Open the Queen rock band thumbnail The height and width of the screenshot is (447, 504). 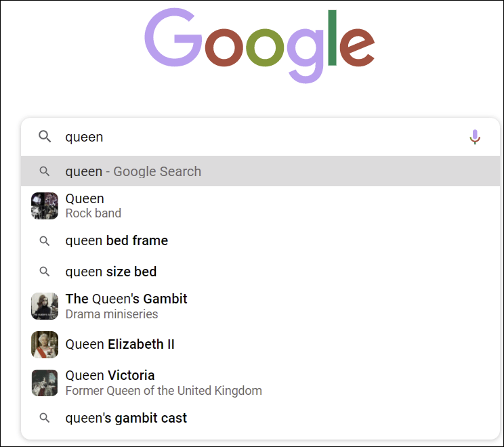tap(45, 206)
